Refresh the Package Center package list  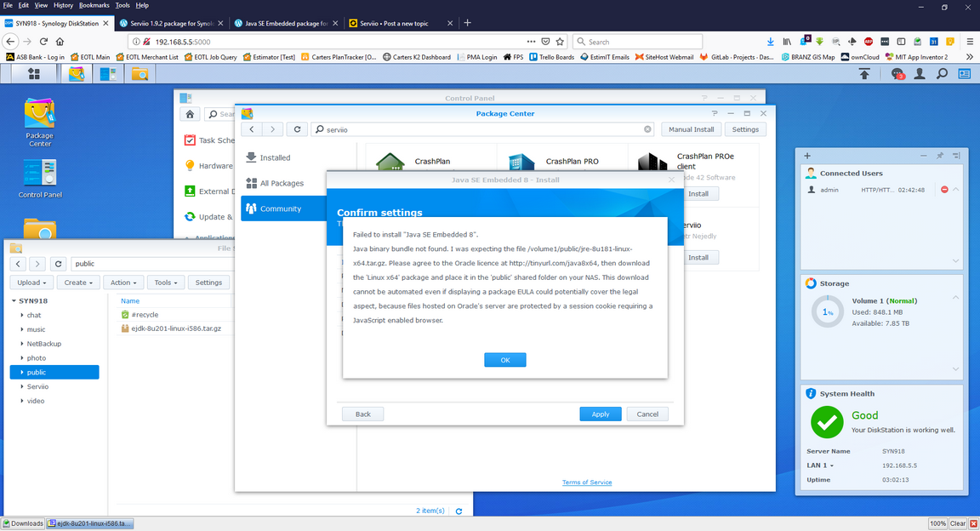[x=296, y=128]
